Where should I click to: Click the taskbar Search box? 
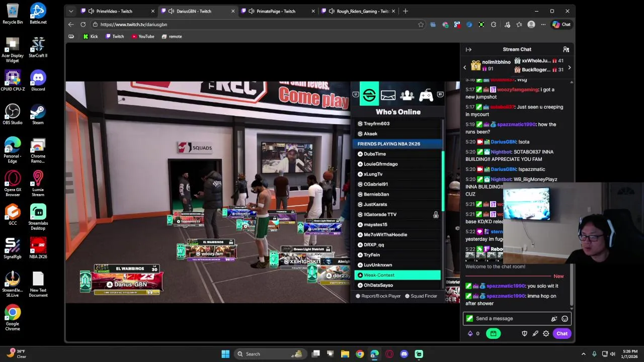click(270, 354)
